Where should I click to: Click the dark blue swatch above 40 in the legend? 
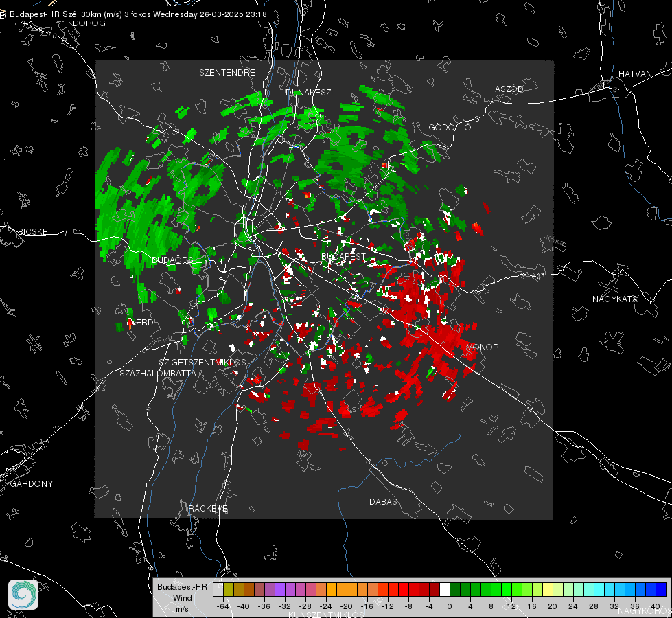[x=661, y=589]
